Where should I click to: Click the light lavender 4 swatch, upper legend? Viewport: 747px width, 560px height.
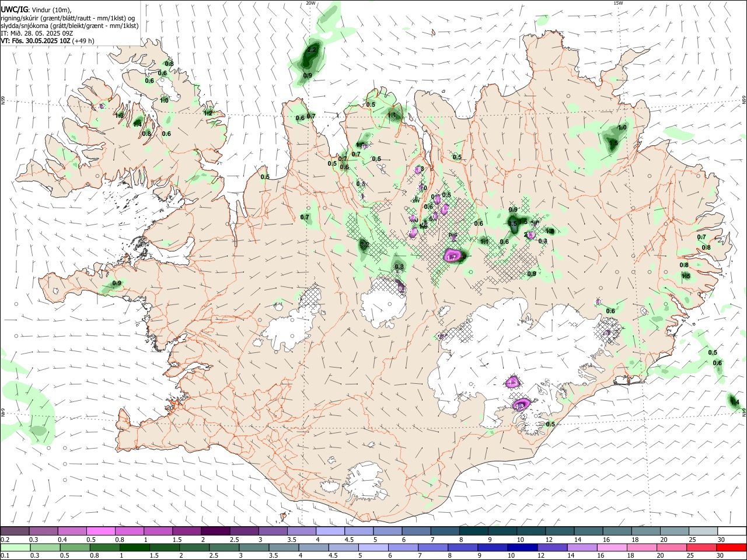330,531
